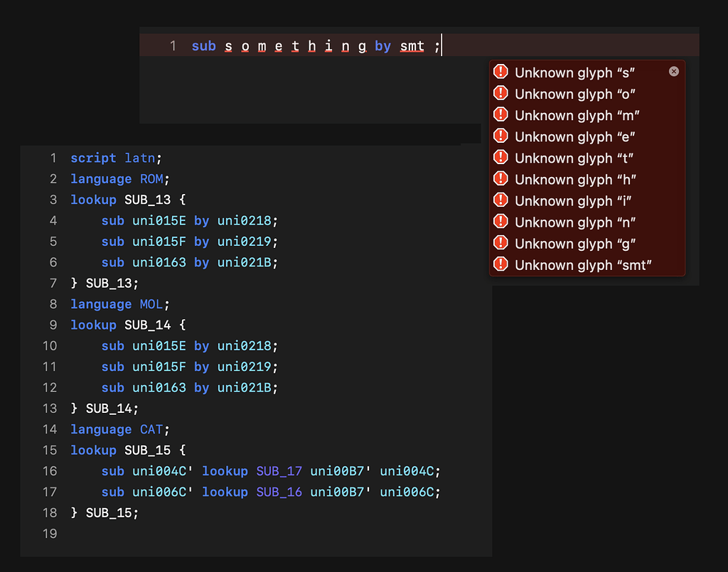
Task: Select the Unknown glyph "i" error message
Action: coord(573,201)
